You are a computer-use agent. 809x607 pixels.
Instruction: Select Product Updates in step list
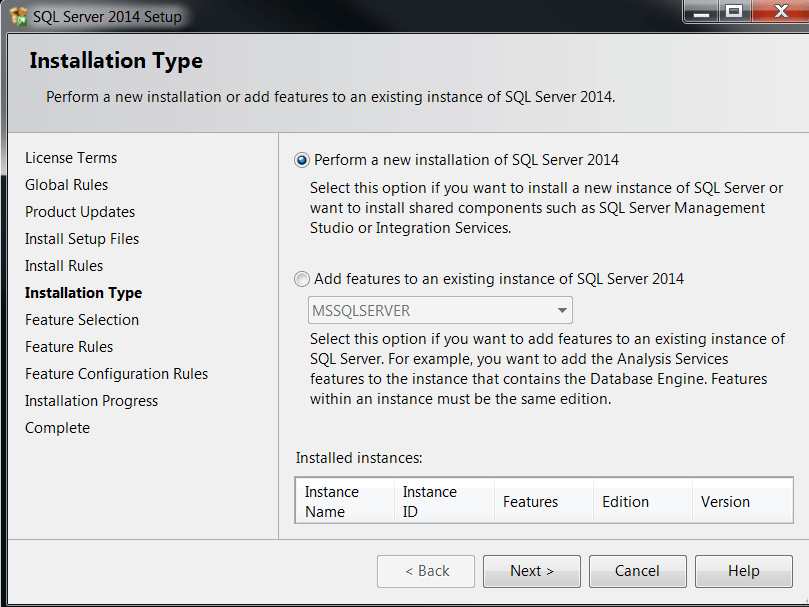(80, 212)
